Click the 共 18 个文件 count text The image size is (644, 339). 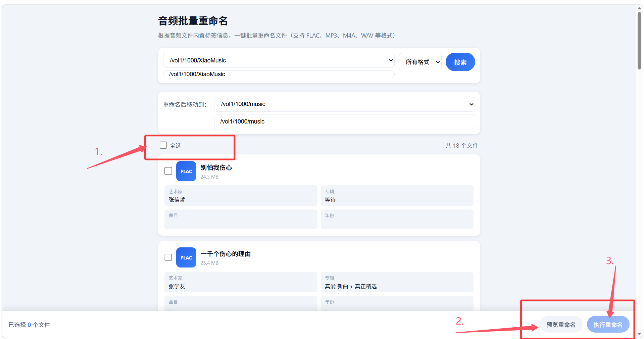pos(462,145)
